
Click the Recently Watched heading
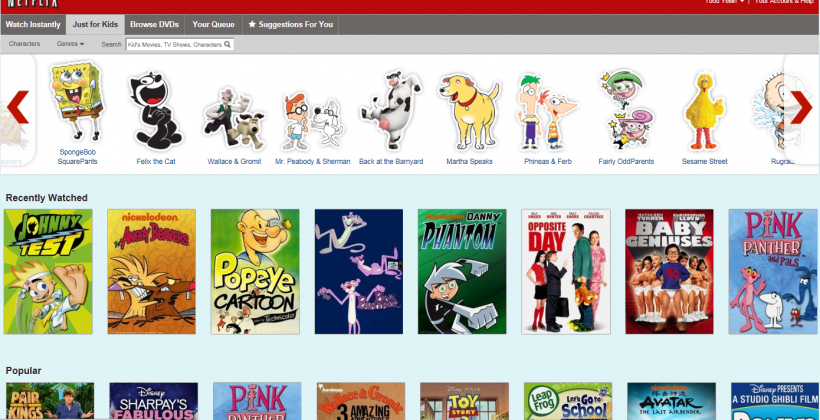(47, 198)
